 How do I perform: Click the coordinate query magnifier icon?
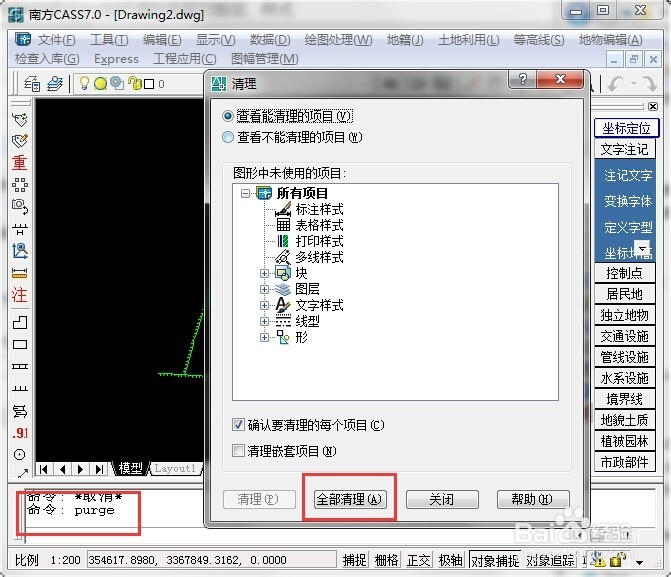click(x=20, y=251)
